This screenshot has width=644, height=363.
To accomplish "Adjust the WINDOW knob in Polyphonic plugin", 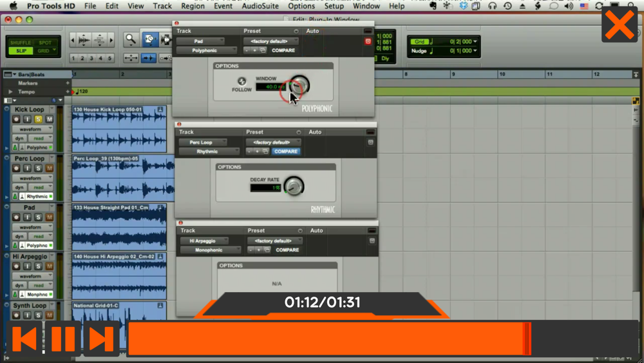I will (x=299, y=85).
